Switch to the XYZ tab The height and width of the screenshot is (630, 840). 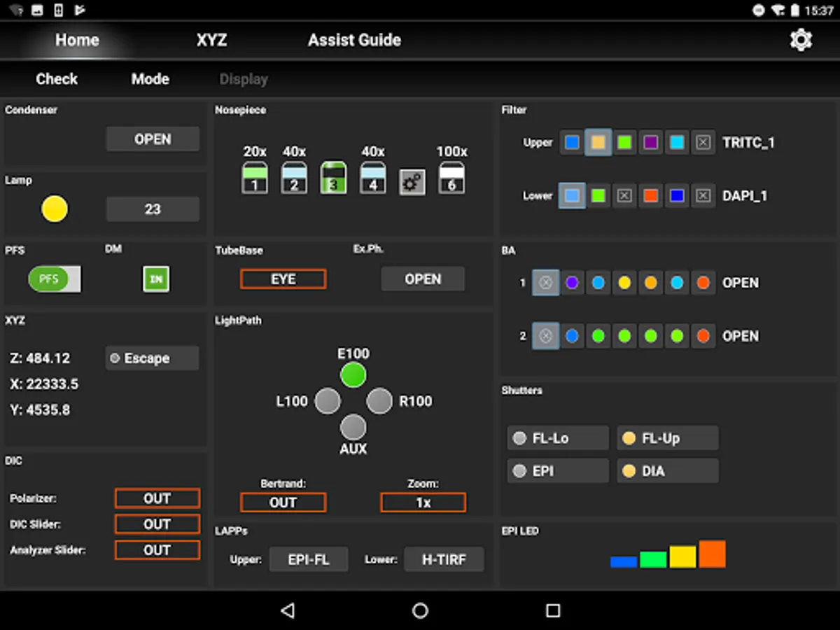click(211, 40)
